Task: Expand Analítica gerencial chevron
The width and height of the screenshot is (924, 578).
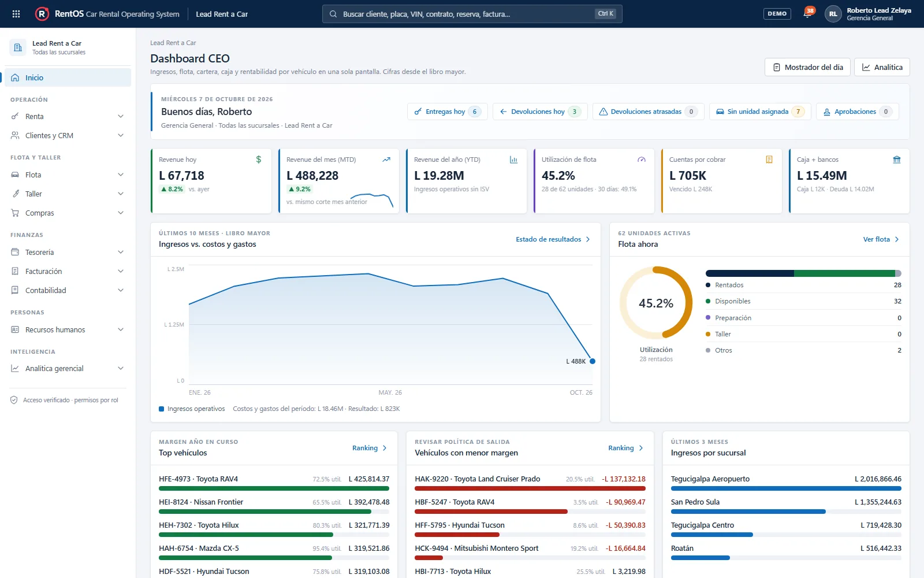Action: [x=121, y=368]
